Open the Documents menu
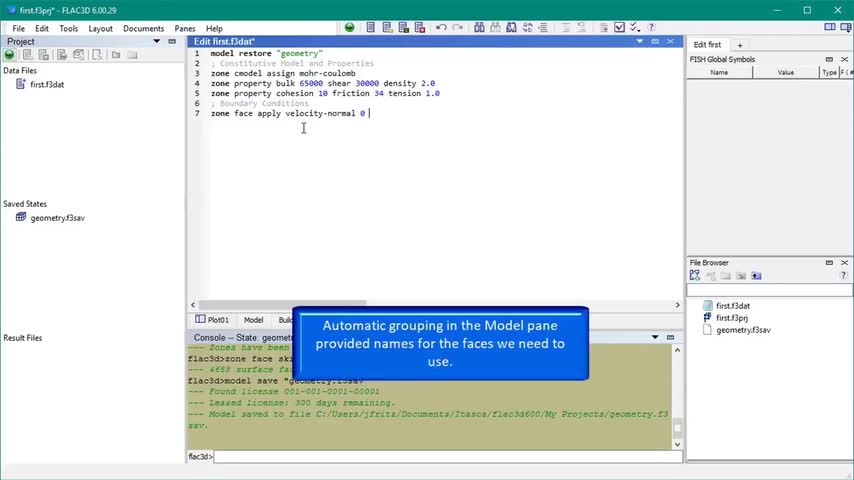This screenshot has width=854, height=480. click(144, 28)
